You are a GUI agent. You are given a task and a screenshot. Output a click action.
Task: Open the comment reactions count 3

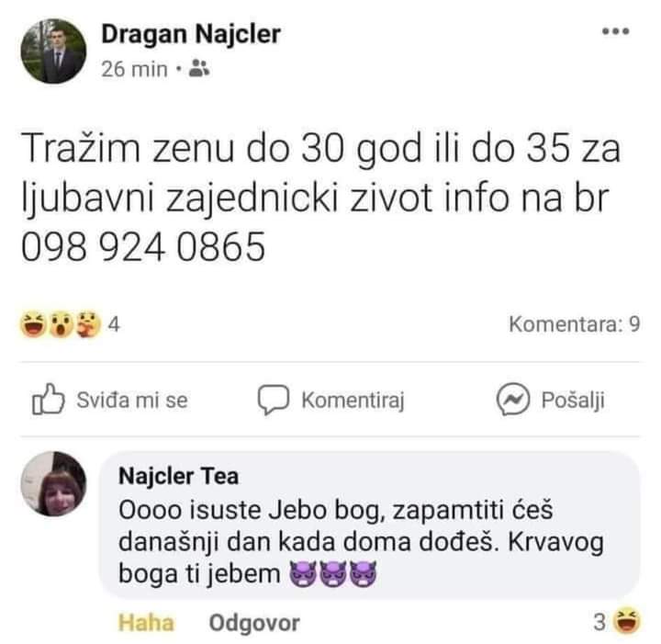[599, 622]
